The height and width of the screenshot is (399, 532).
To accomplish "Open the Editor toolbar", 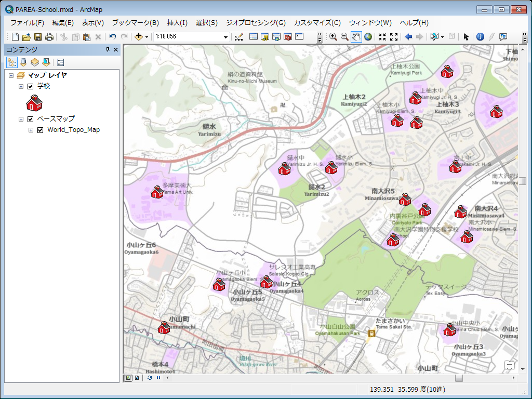I will [x=239, y=37].
